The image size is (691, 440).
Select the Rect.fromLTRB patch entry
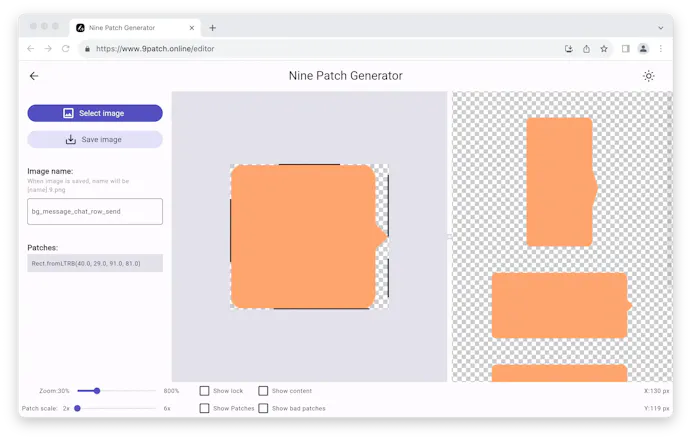coord(95,263)
